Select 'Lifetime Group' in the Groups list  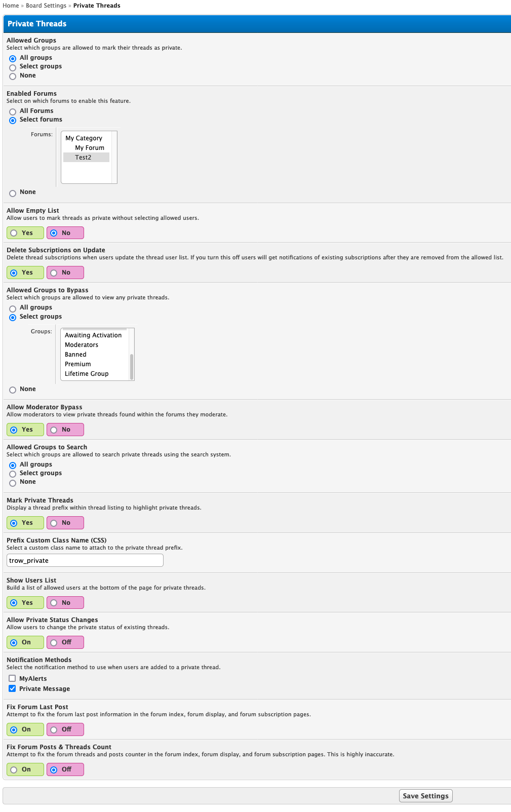[x=87, y=374]
